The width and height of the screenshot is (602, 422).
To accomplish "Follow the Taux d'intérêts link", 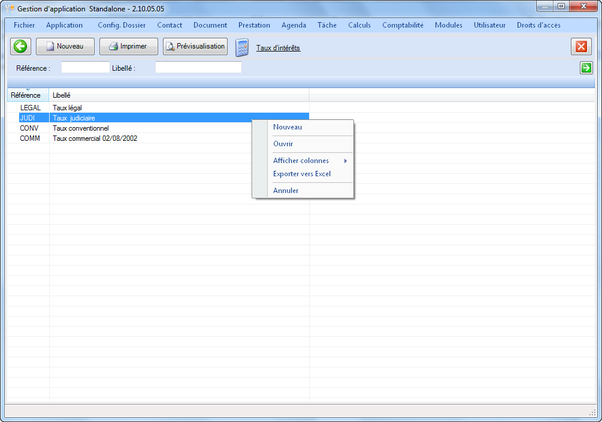I will 278,47.
